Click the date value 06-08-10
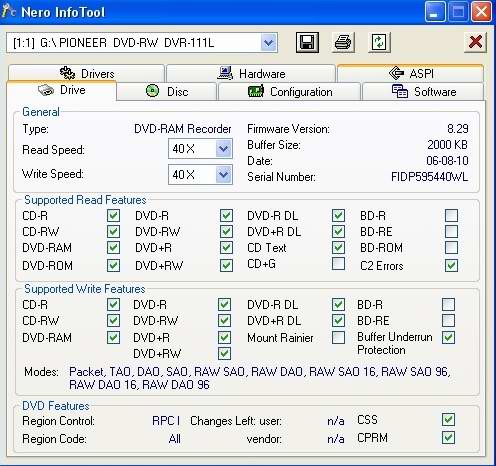 pos(447,161)
